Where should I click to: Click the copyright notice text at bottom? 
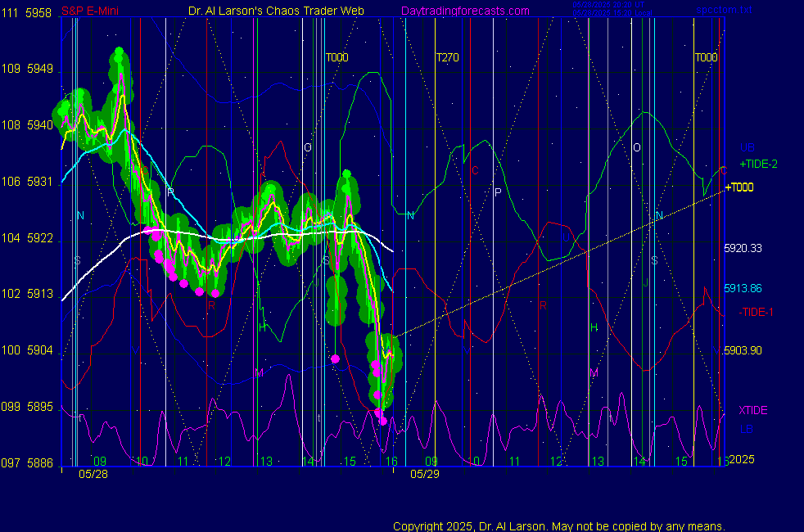click(559, 526)
